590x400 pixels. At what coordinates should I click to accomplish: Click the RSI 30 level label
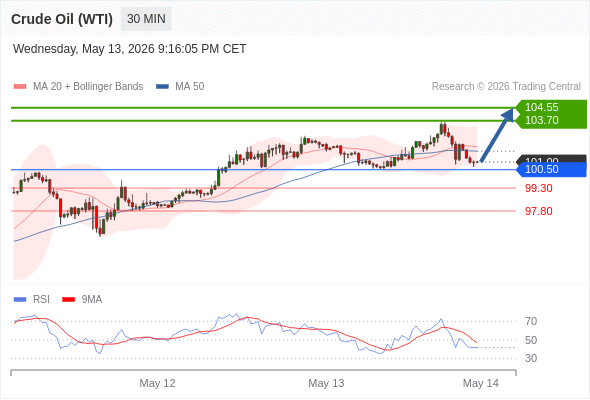point(531,358)
